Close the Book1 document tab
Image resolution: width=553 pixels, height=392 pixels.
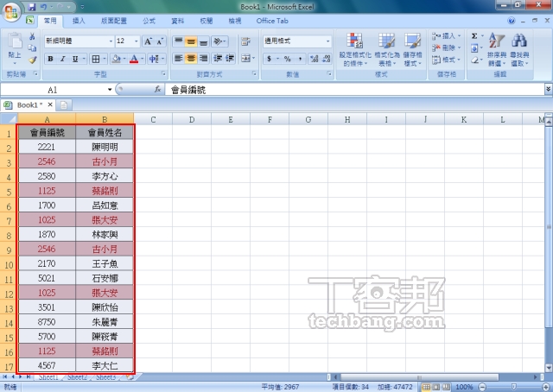tap(50, 104)
